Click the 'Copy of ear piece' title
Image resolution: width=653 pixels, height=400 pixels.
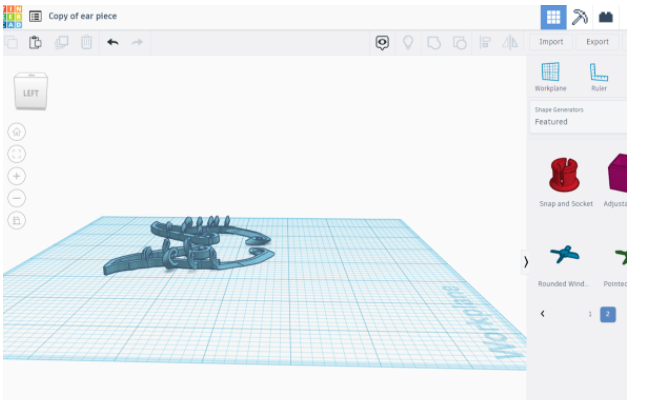point(82,16)
